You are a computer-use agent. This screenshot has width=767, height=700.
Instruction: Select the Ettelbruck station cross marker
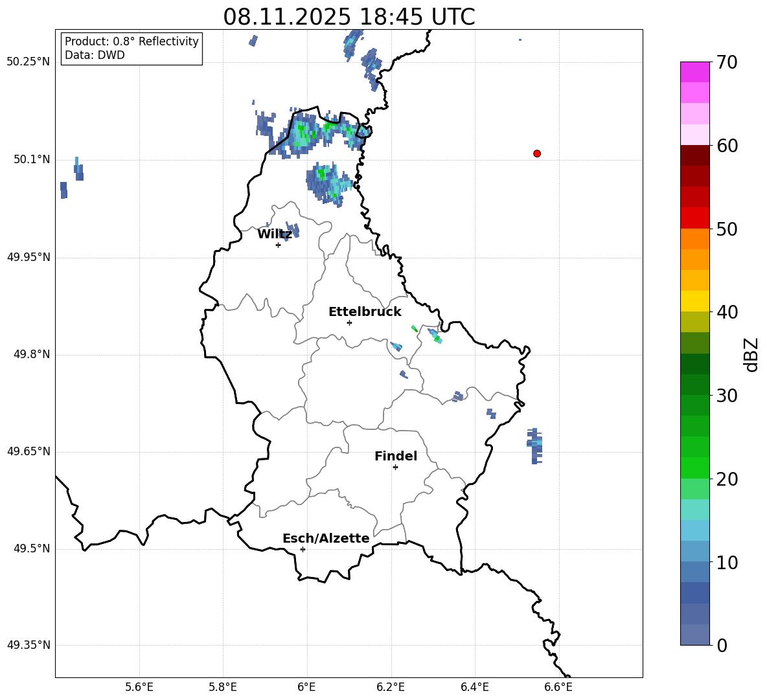pos(349,322)
